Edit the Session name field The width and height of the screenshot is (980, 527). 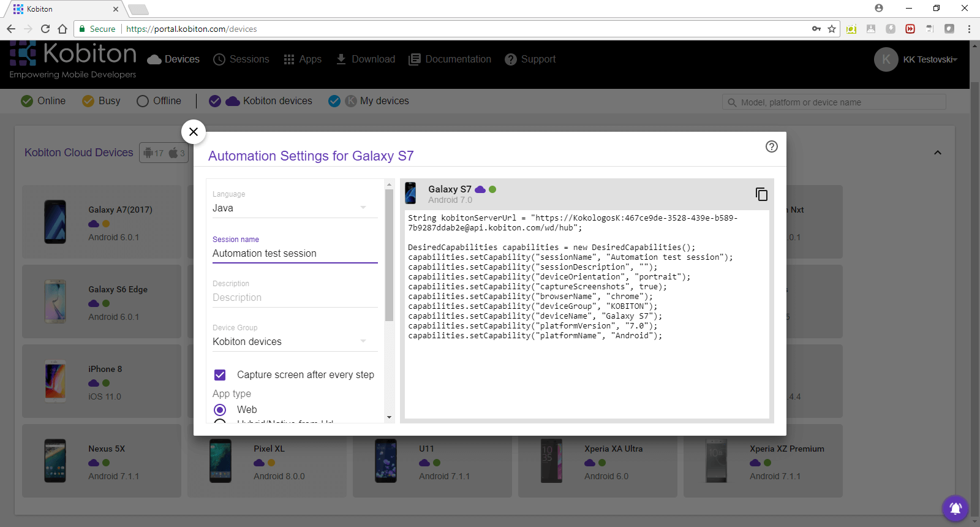[x=295, y=254]
